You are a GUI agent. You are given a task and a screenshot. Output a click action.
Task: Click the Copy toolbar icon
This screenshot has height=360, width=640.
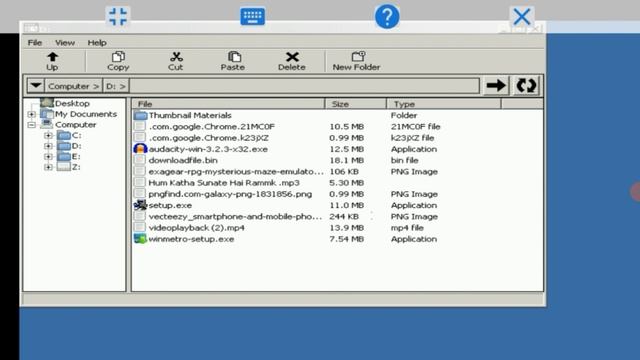[x=118, y=56]
